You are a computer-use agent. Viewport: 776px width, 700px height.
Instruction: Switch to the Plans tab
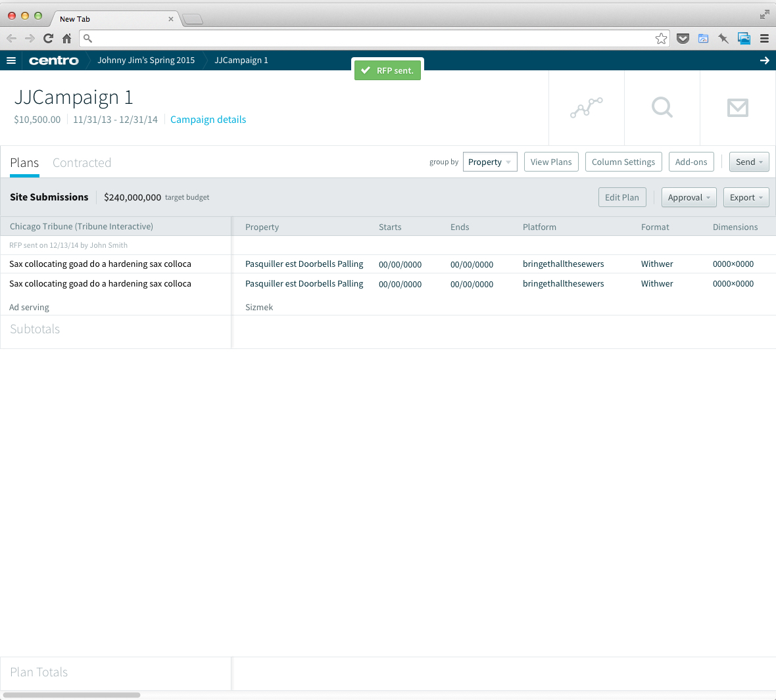[x=24, y=163]
